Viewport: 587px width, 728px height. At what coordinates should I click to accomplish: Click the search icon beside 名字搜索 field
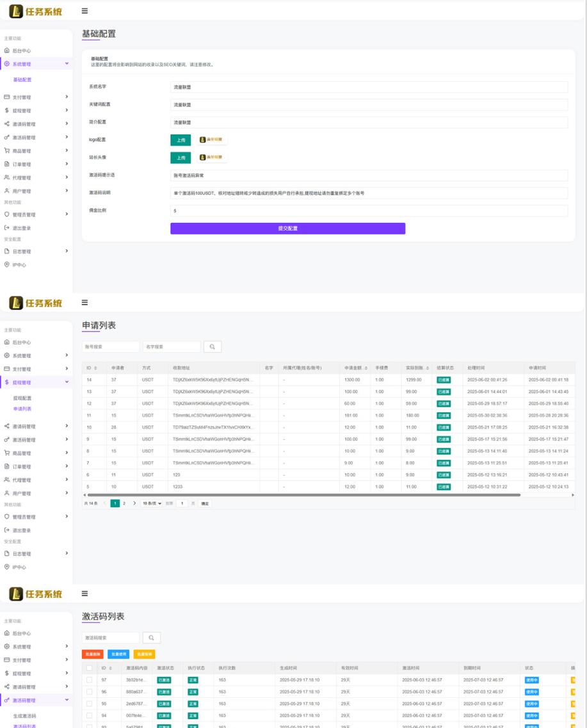[213, 346]
